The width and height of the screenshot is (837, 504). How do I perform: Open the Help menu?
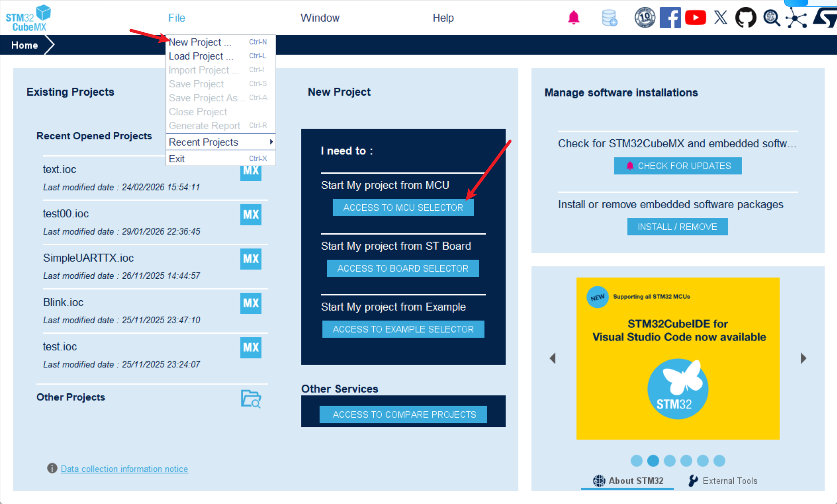coord(443,18)
